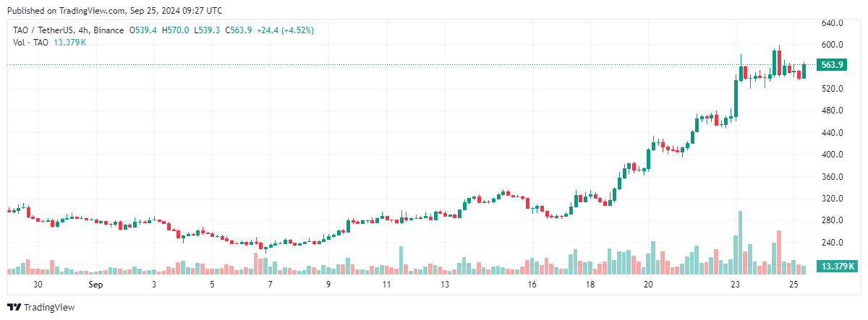Click the 3 date label on the time axis
This screenshot has height=320, width=868.
(x=154, y=285)
